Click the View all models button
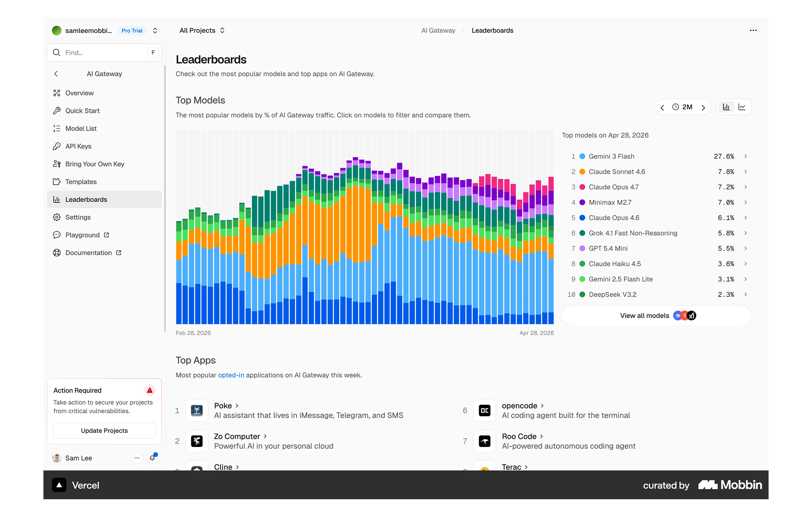The width and height of the screenshot is (812, 517). click(x=657, y=315)
